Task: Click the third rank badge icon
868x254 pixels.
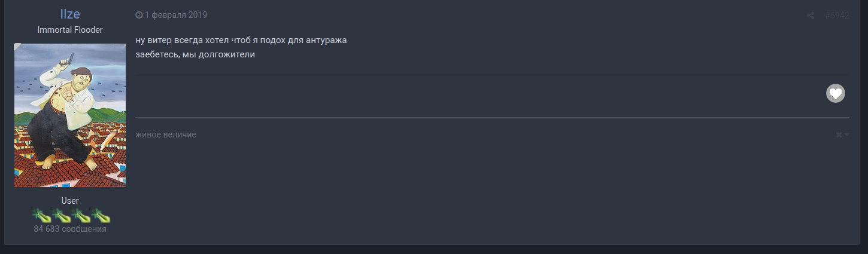Action: click(x=81, y=216)
